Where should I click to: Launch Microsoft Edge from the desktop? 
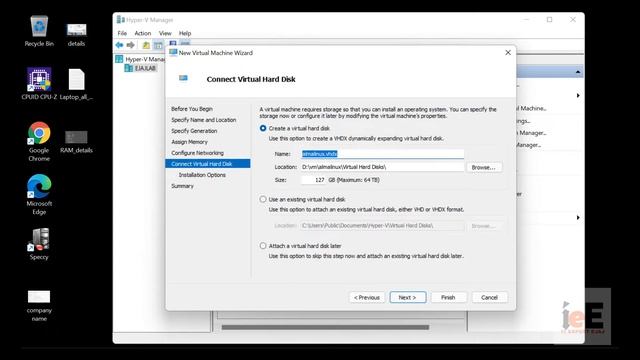pyautogui.click(x=39, y=195)
